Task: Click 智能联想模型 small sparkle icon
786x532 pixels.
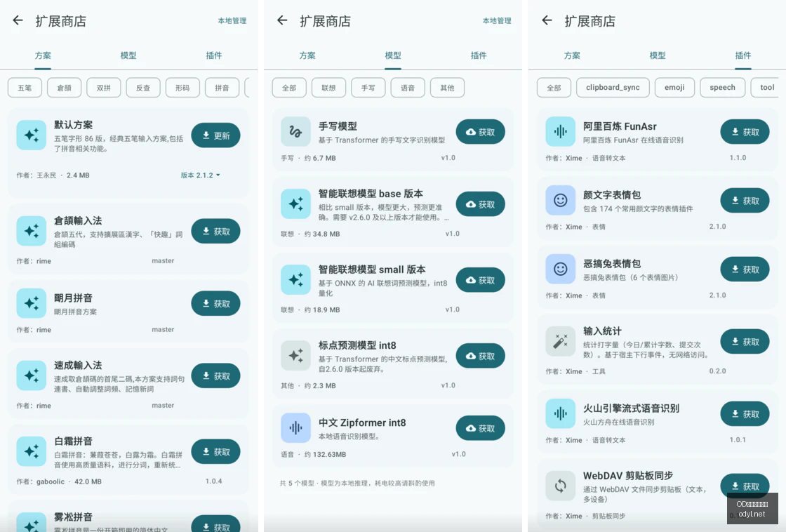Action: tap(295, 280)
